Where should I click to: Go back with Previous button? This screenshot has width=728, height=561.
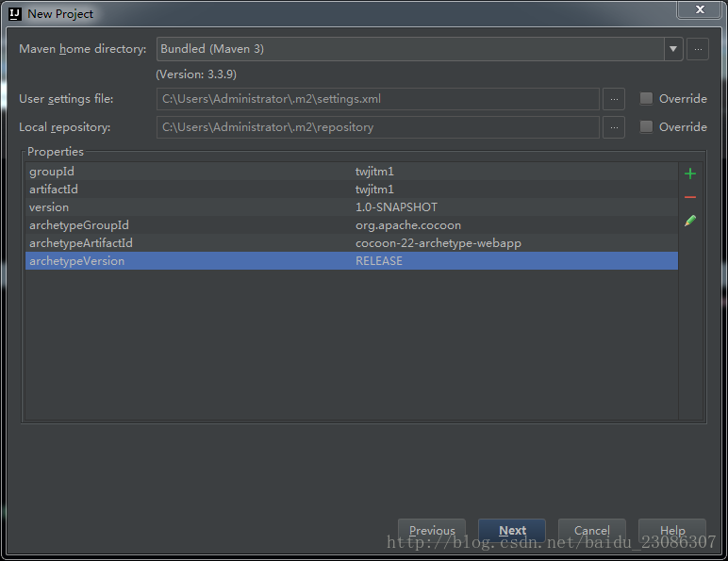pyautogui.click(x=432, y=530)
